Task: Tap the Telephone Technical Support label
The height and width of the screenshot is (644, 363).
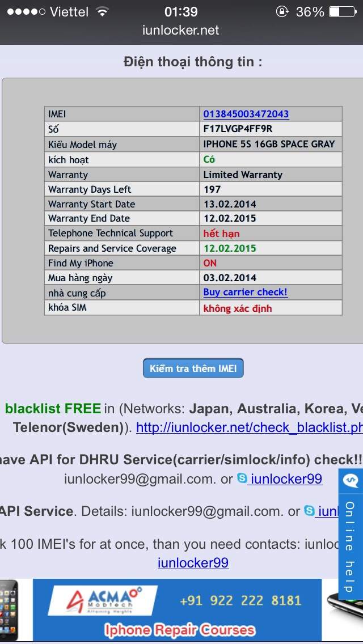Action: 111,234
